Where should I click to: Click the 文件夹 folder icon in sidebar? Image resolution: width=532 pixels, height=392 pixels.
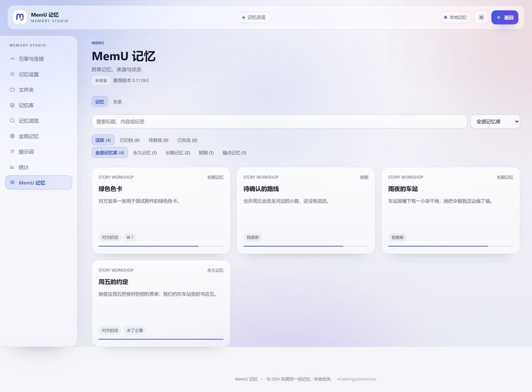pyautogui.click(x=12, y=90)
